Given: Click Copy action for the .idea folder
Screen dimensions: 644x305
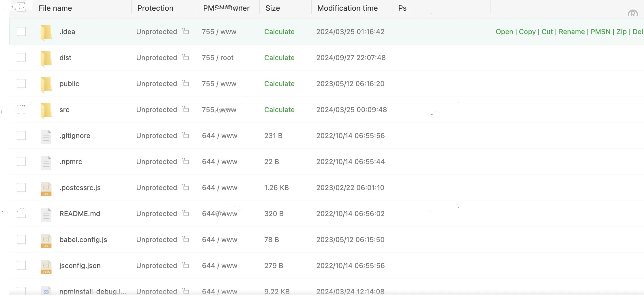Looking at the screenshot, I should pyautogui.click(x=527, y=32).
